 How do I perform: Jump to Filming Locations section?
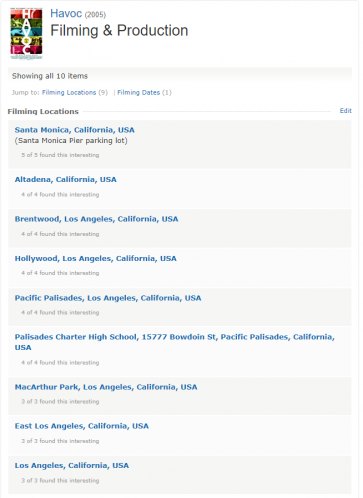point(69,92)
